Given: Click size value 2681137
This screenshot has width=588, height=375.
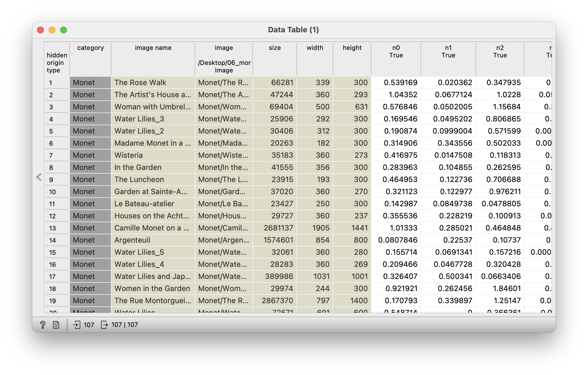Looking at the screenshot, I should click(x=275, y=228).
